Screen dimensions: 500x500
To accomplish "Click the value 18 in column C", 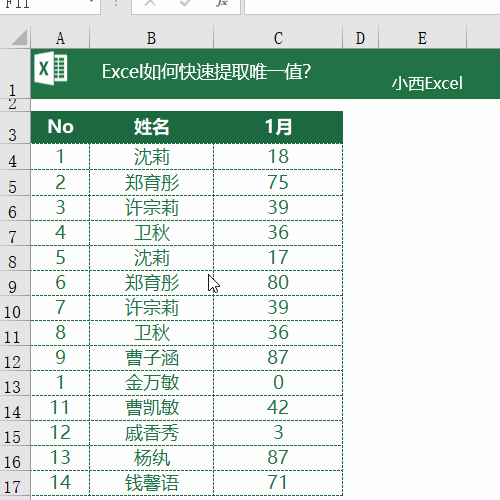I will pos(278,157).
